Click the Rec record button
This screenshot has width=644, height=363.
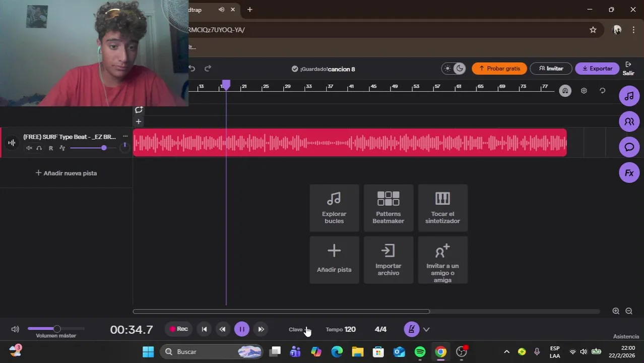[x=178, y=329]
